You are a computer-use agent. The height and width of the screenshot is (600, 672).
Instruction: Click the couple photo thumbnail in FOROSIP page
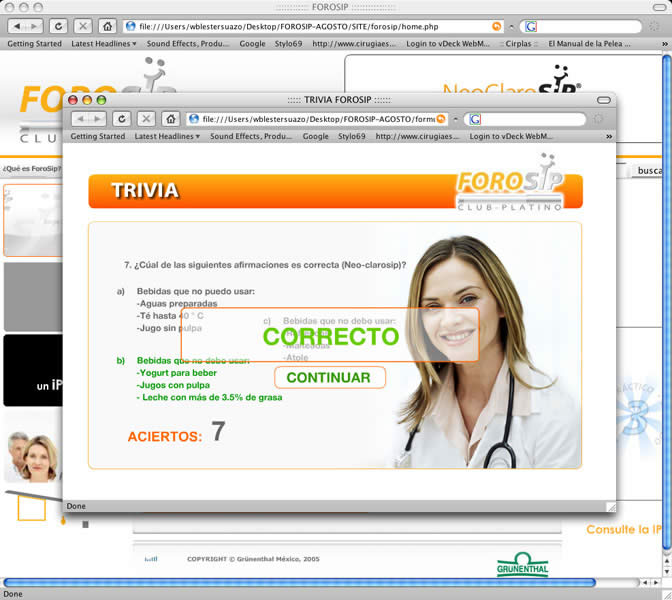(x=33, y=457)
